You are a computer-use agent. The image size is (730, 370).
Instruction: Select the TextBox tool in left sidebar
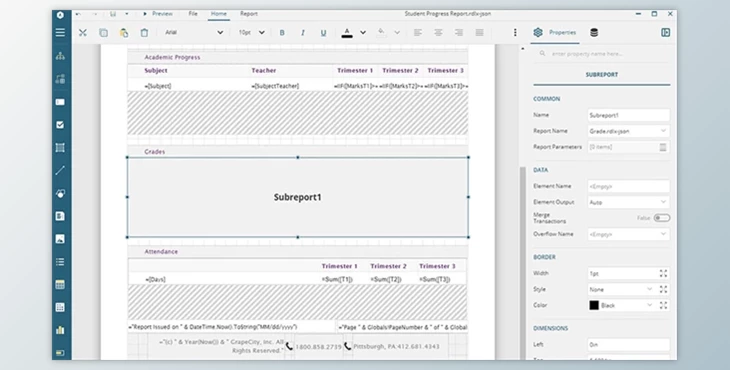[60, 102]
